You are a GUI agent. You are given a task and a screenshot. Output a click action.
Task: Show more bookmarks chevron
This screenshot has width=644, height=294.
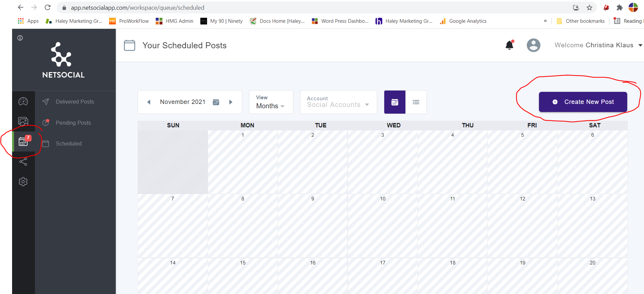coord(545,21)
